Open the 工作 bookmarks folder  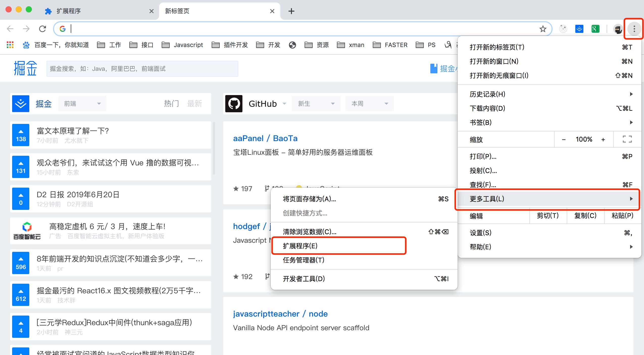click(109, 45)
